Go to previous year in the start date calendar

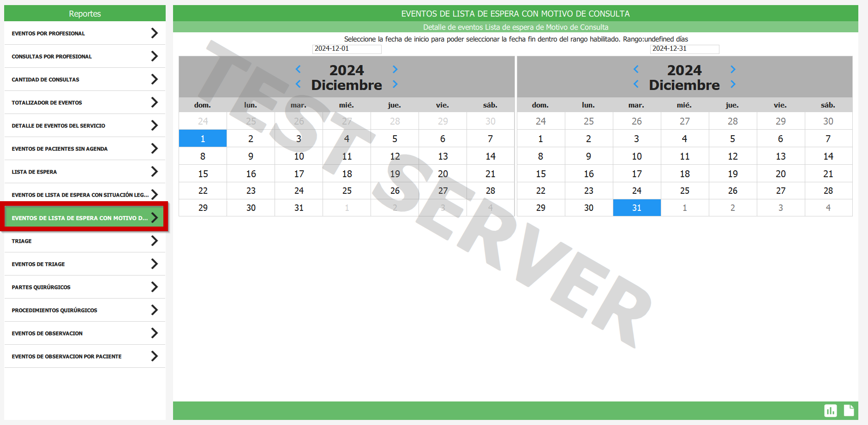pos(298,69)
